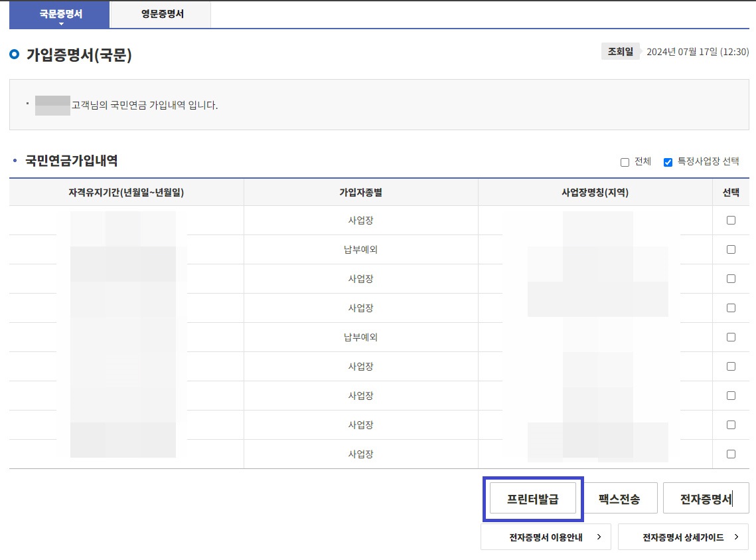Click the blue circle icon beside 가입증명서(국문)
The height and width of the screenshot is (560, 756).
[x=13, y=55]
